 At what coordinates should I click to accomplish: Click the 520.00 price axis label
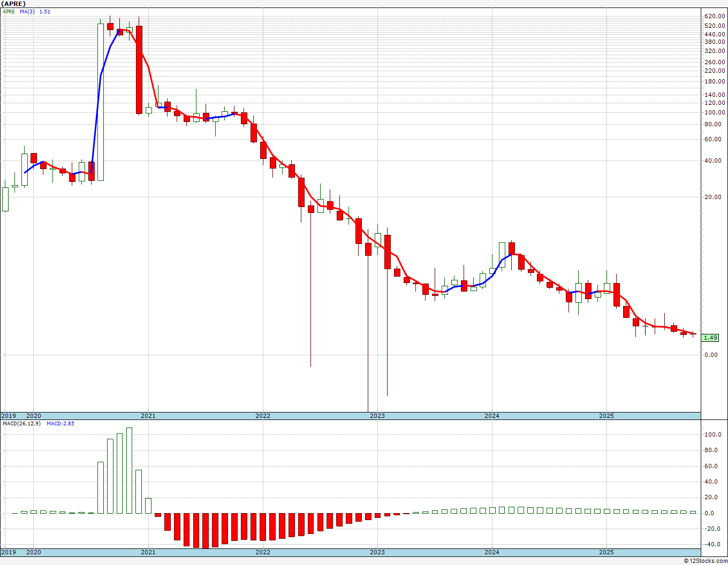click(715, 26)
